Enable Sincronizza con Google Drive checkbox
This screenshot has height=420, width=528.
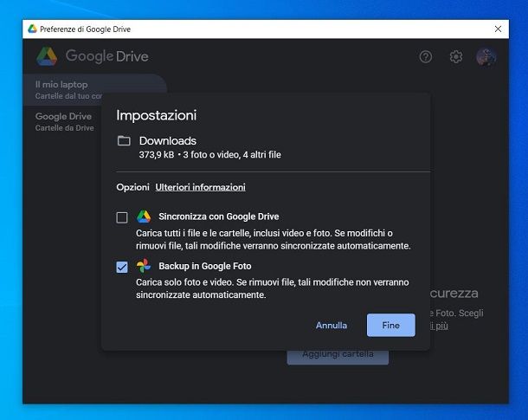point(122,217)
